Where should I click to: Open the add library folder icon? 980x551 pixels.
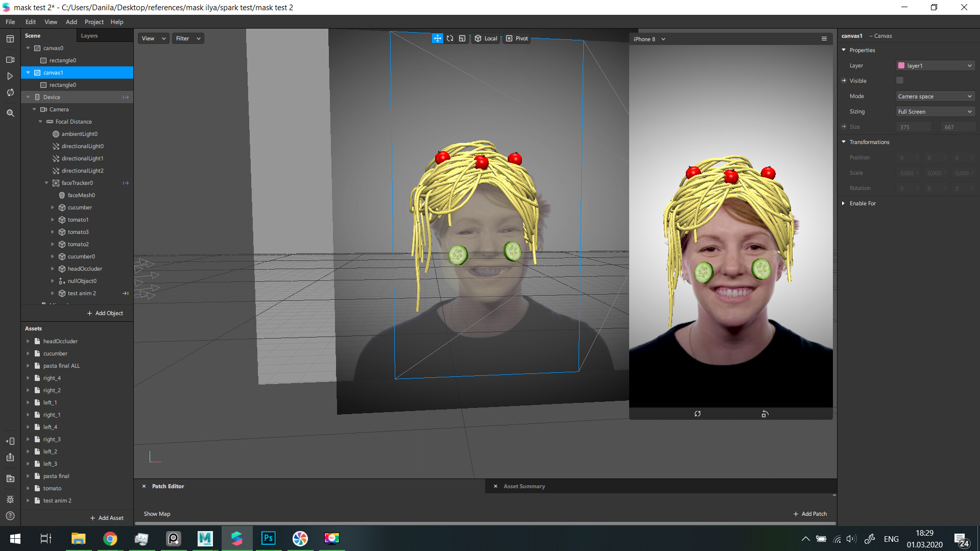coord(10,478)
